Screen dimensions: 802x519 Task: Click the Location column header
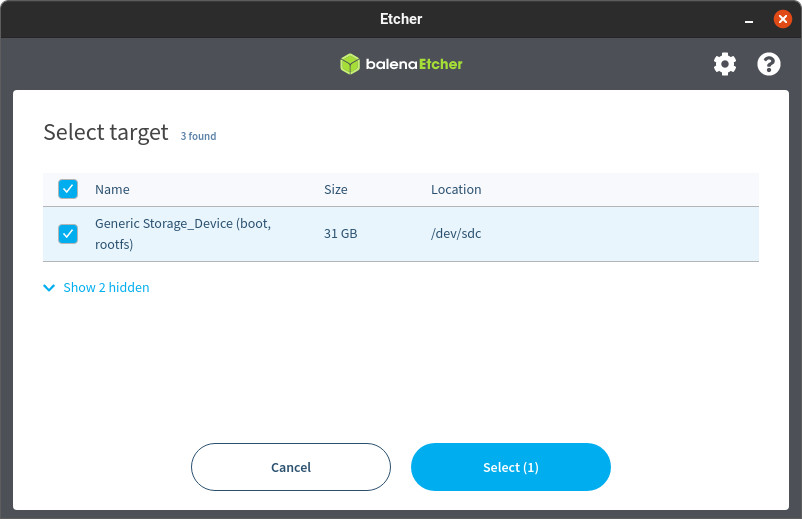click(x=456, y=189)
